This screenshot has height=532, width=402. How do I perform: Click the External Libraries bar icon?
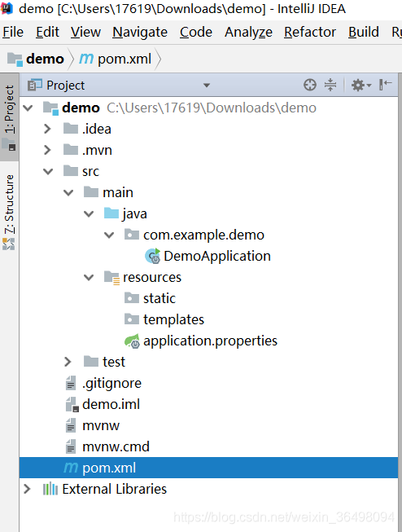click(x=50, y=489)
